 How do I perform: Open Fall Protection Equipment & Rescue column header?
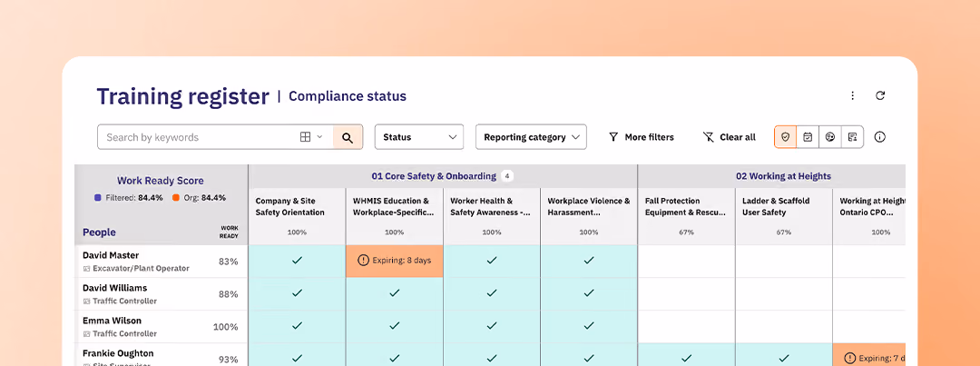[686, 216]
